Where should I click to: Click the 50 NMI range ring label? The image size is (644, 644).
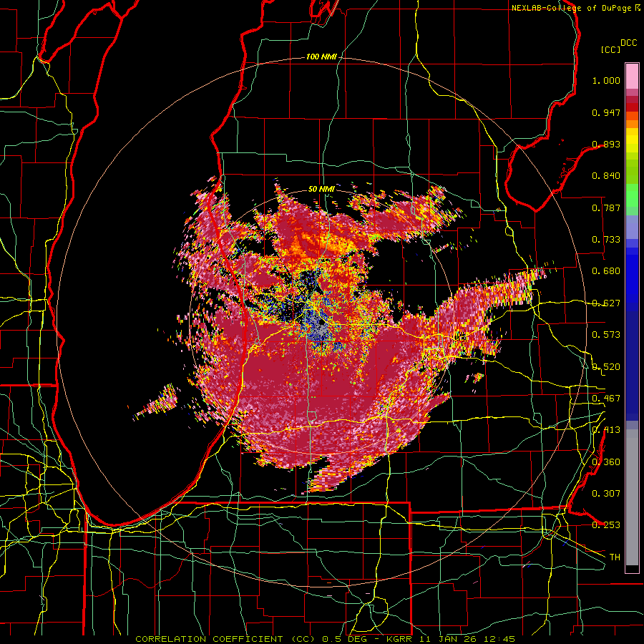(x=321, y=189)
